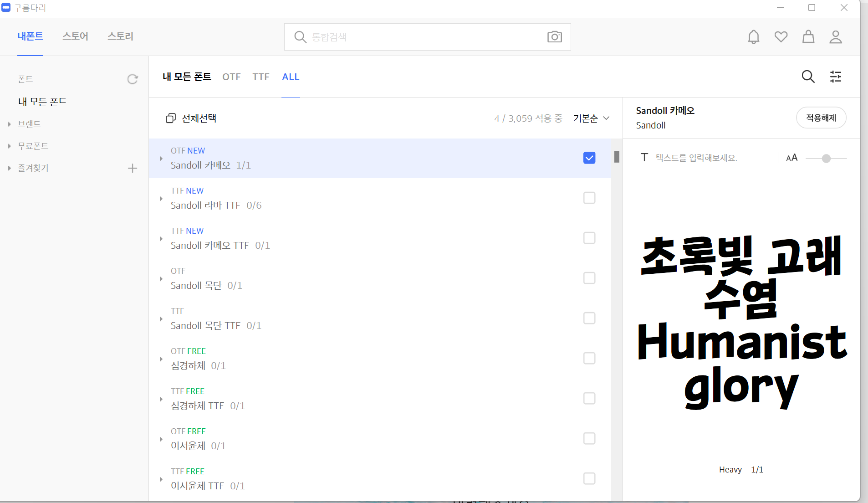Expand Sandoll 카메오 TTF family arrow

tap(161, 239)
